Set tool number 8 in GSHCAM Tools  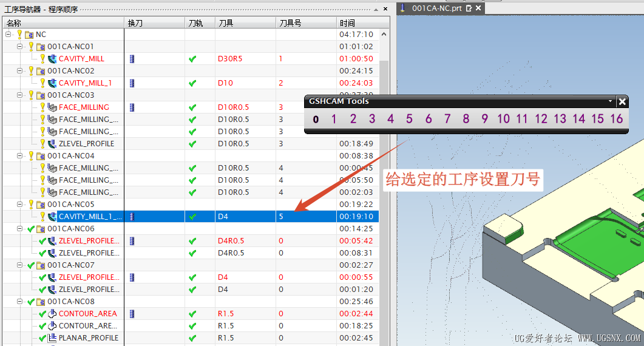click(466, 119)
